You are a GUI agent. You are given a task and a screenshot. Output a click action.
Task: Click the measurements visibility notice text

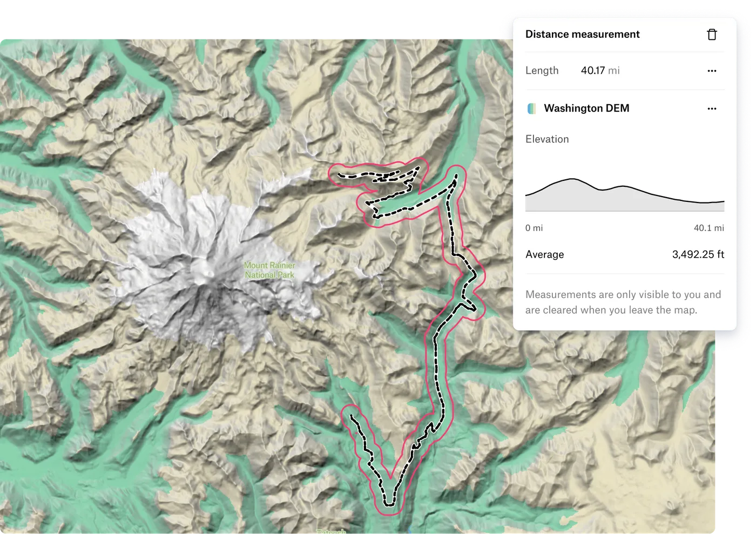(x=623, y=302)
